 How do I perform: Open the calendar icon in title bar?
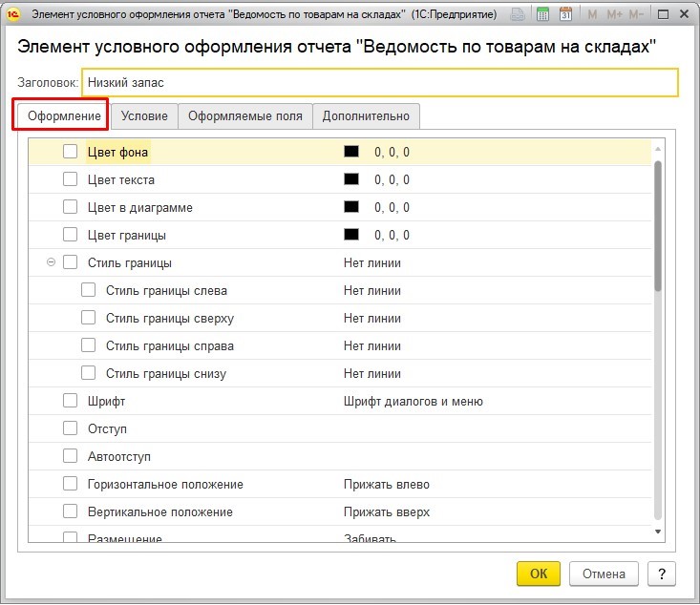tap(565, 14)
